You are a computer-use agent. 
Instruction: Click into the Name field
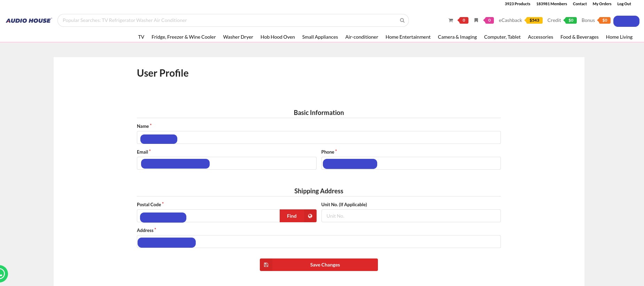coord(319,138)
